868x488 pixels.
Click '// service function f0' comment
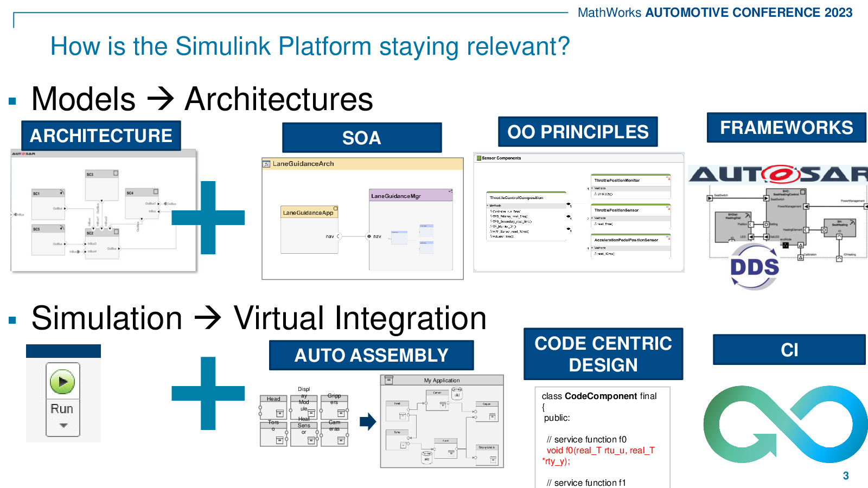click(x=586, y=440)
